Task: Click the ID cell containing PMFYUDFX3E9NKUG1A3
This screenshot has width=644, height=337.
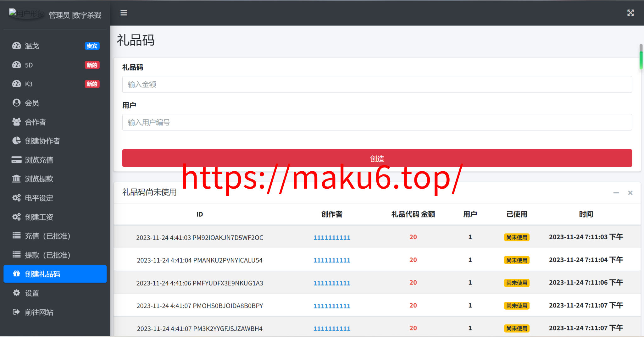Action: [200, 283]
